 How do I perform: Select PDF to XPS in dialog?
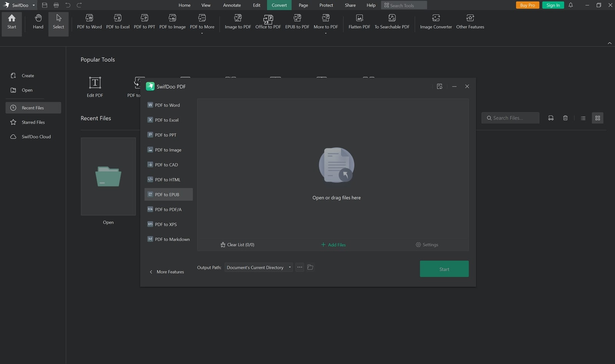point(168,225)
